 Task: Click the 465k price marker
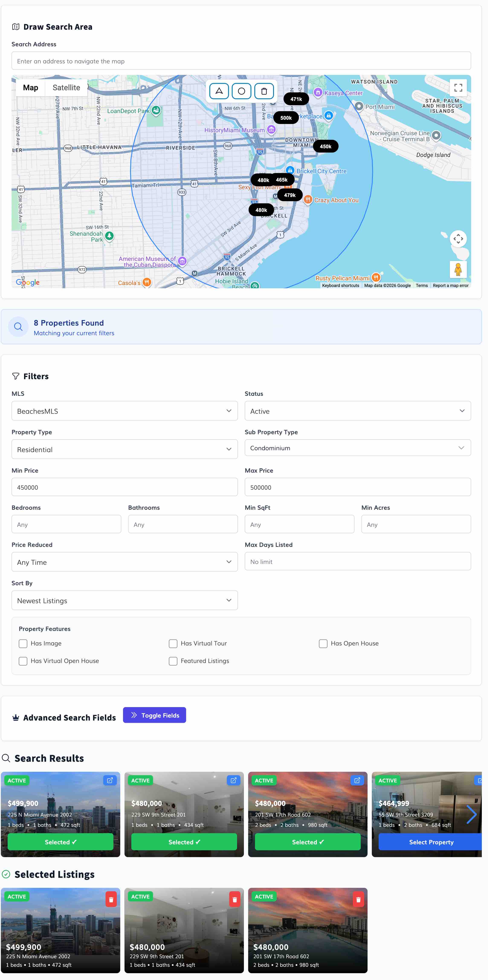coord(282,180)
